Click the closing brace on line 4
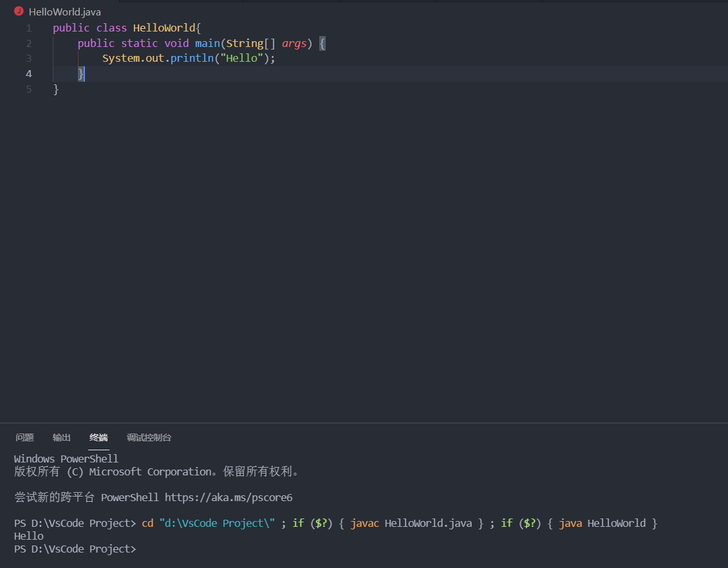Image resolution: width=728 pixels, height=568 pixels. point(81,74)
